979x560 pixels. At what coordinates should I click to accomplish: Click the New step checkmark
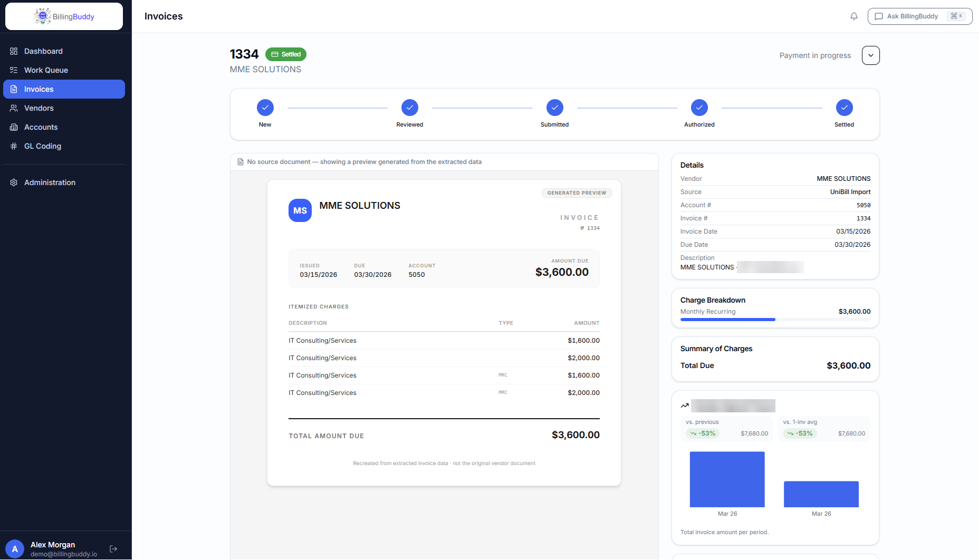[265, 108]
